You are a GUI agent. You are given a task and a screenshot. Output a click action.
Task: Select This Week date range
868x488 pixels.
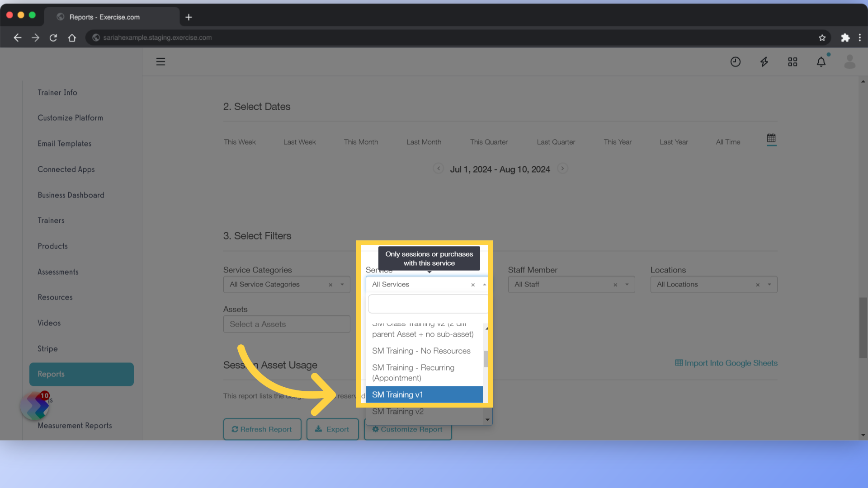pyautogui.click(x=240, y=142)
